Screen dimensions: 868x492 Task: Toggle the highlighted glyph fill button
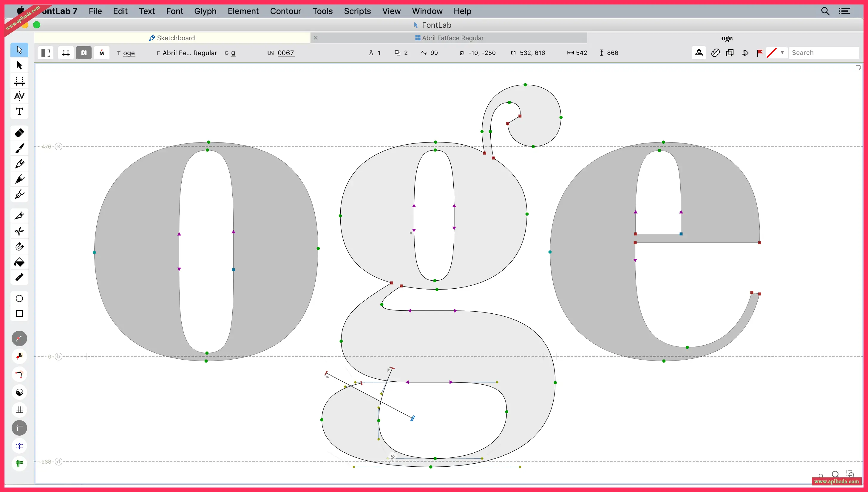pyautogui.click(x=84, y=53)
